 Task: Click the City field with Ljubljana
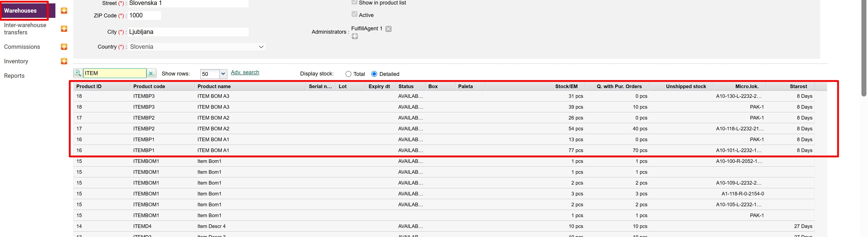[188, 32]
